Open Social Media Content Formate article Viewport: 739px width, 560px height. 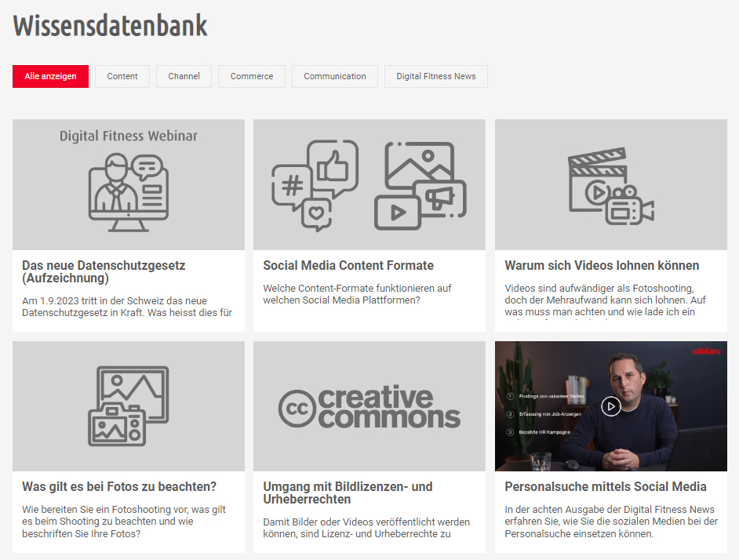[x=348, y=265]
